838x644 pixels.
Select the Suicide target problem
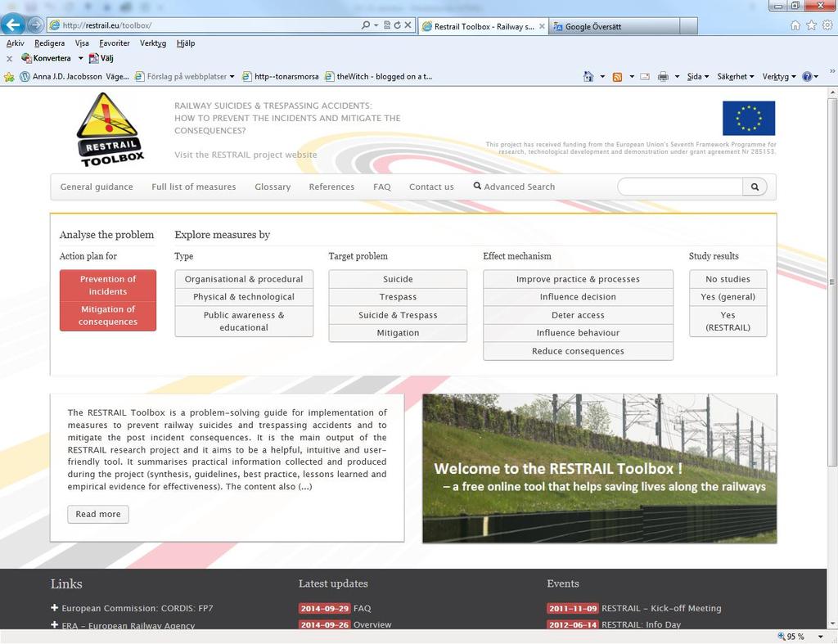click(398, 279)
